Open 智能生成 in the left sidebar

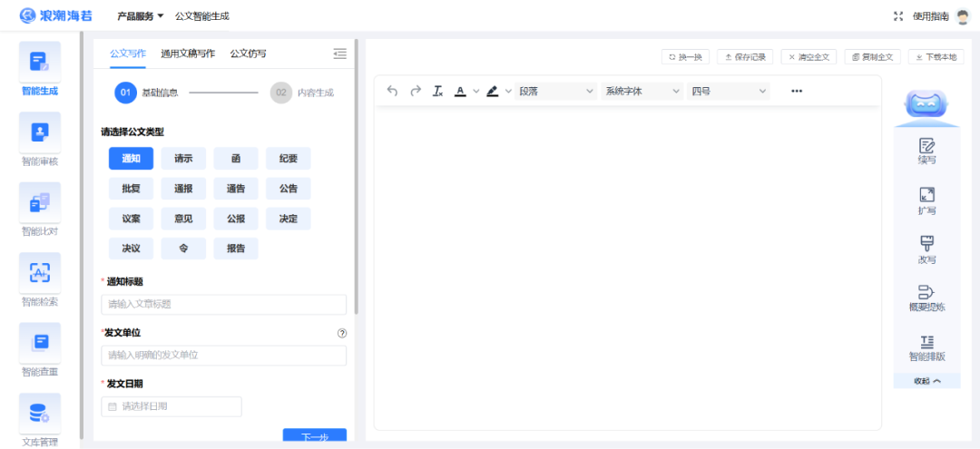click(40, 69)
